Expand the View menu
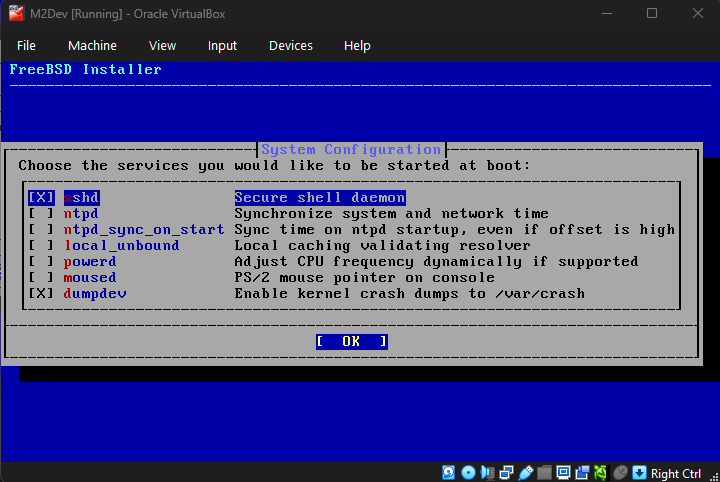 click(162, 46)
